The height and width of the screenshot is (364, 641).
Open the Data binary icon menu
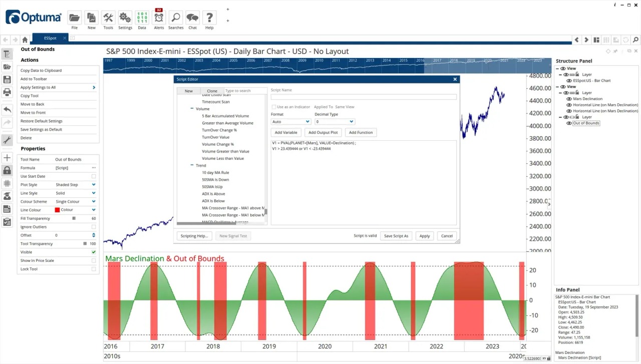[142, 18]
